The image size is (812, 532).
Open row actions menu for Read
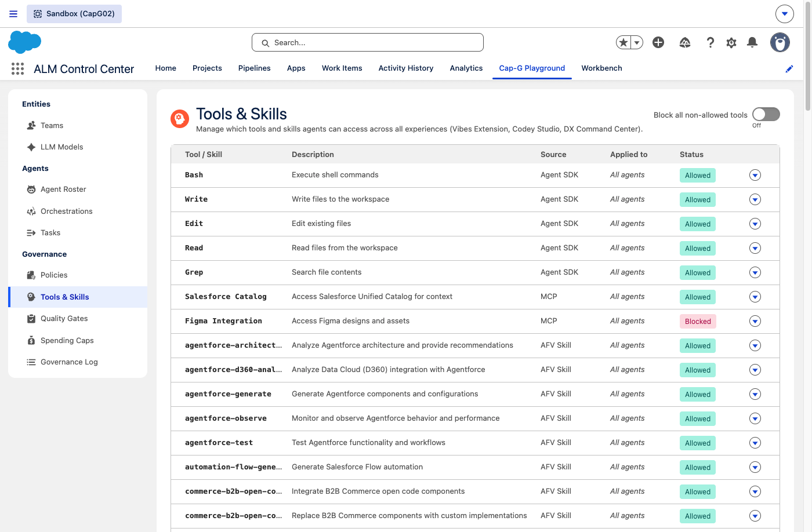click(755, 248)
